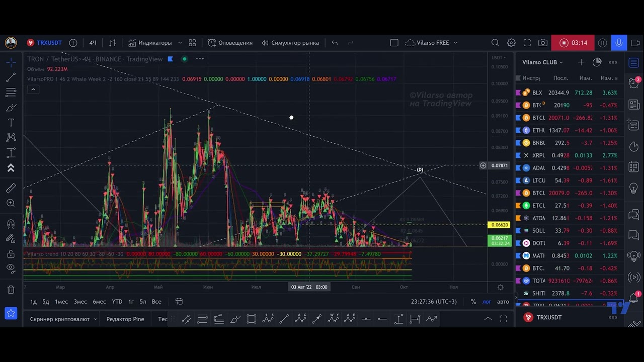The image size is (644, 362).
Task: Start the Симулятор рынка replay
Action: pyautogui.click(x=290, y=43)
